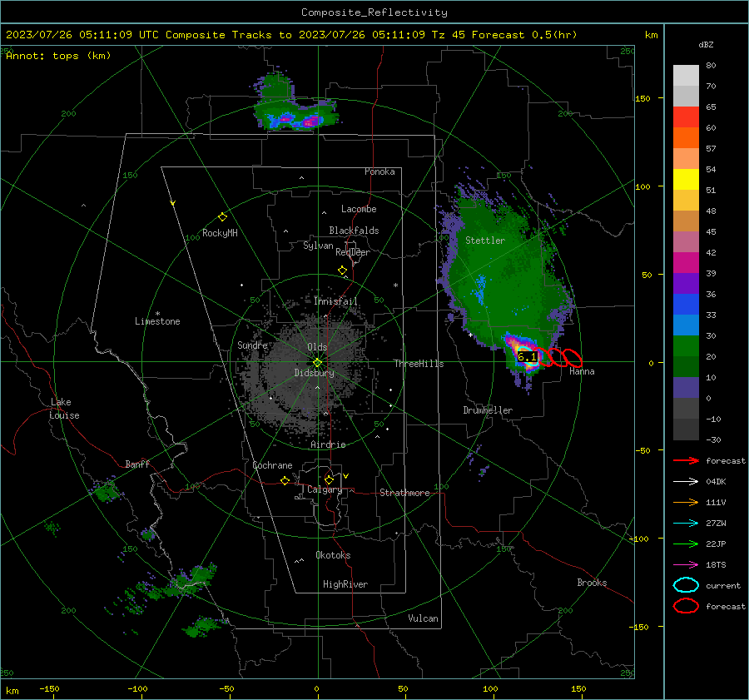Click the yellow diamond marker above Calgary
Viewport: 749px width, 700px height.
[329, 479]
